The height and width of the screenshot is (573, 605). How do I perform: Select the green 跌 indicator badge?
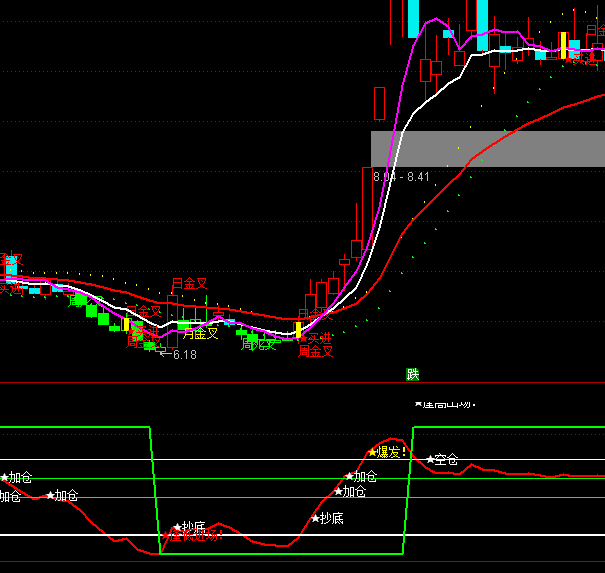[x=413, y=375]
